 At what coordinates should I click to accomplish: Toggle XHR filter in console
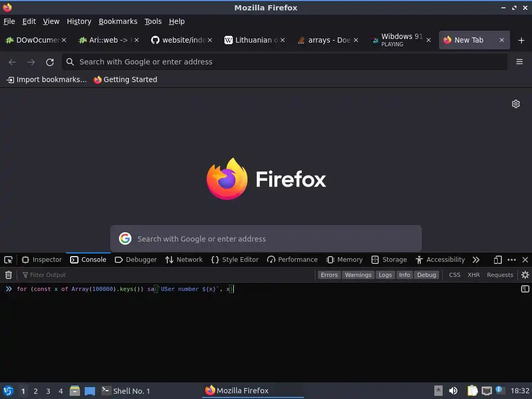click(x=474, y=275)
